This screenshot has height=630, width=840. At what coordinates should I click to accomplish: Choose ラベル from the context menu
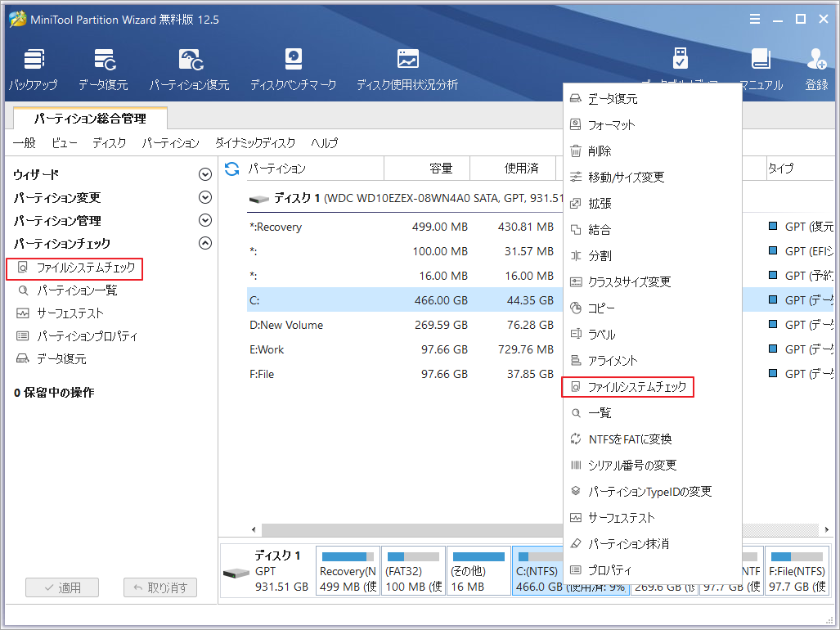tap(653, 335)
